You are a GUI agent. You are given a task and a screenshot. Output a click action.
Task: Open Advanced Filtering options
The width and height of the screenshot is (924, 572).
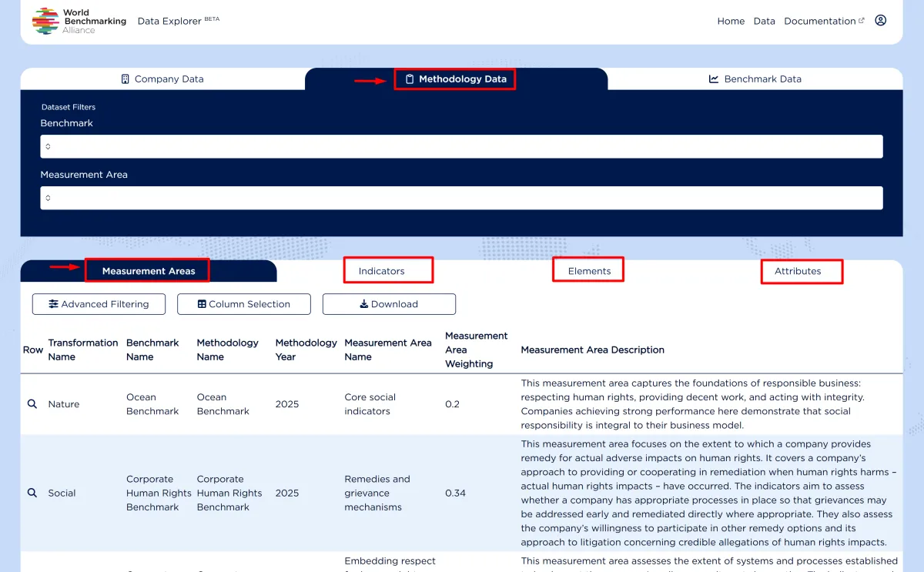pos(99,303)
